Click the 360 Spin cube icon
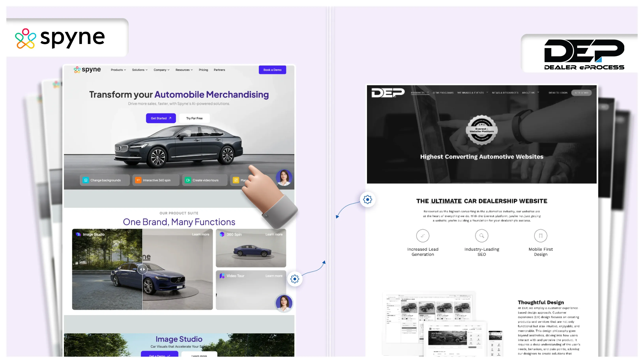 [x=222, y=234]
